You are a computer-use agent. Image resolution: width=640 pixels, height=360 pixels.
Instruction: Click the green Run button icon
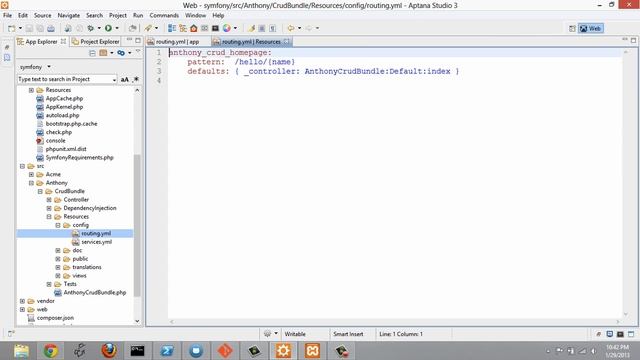click(108, 28)
